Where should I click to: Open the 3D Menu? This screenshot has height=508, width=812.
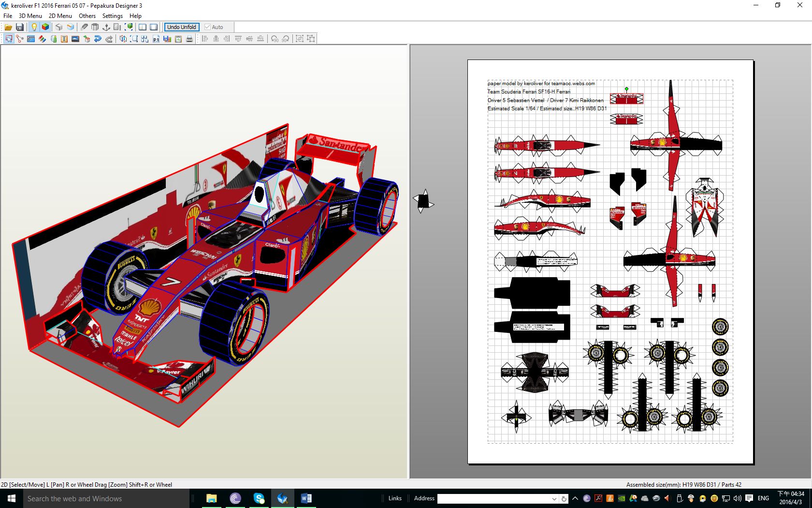(x=30, y=15)
